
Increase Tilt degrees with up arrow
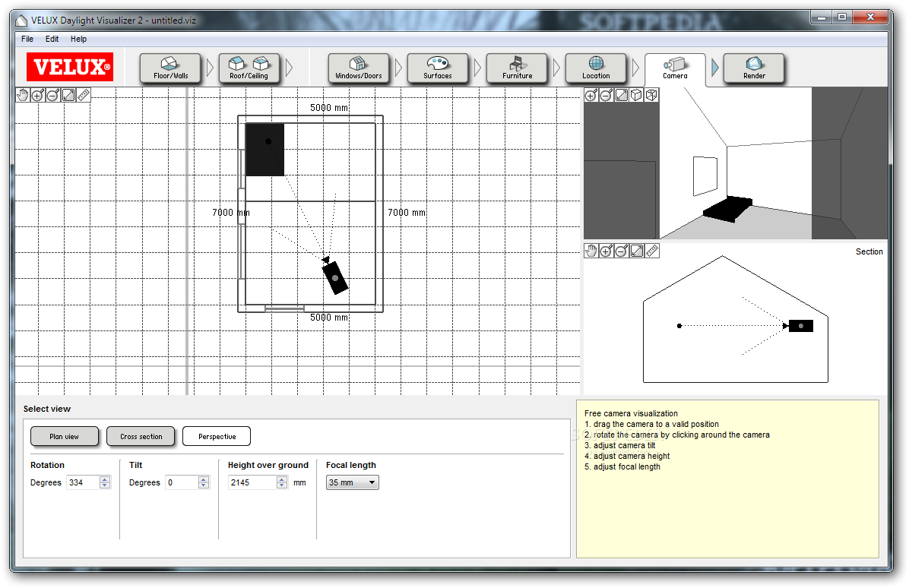coord(204,479)
